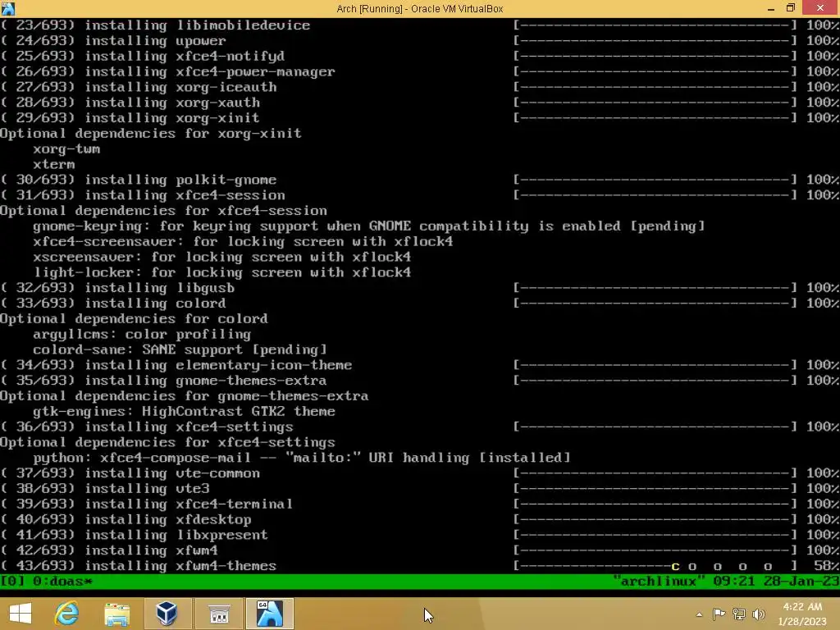This screenshot has width=840, height=630.
Task: Click the 'installing vte-common' line
Action: (x=130, y=473)
